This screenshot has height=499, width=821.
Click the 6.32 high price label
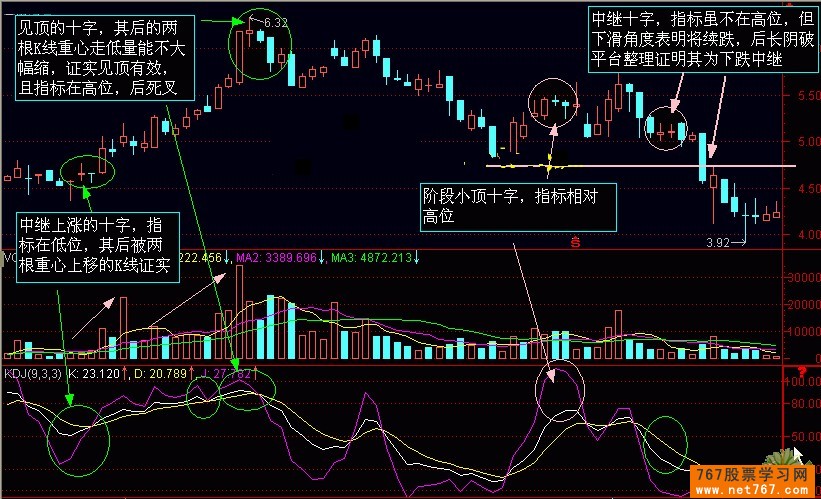pyautogui.click(x=274, y=21)
